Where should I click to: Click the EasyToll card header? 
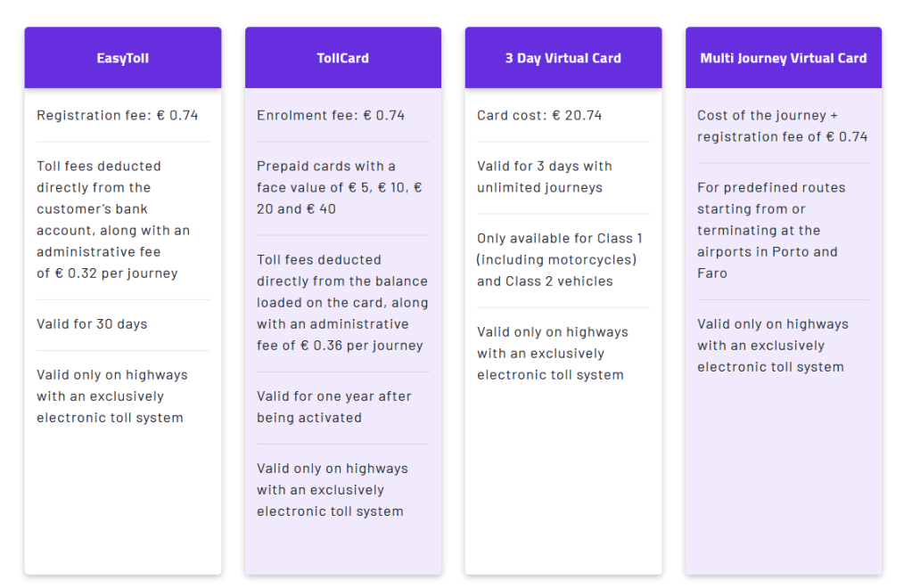(x=123, y=58)
